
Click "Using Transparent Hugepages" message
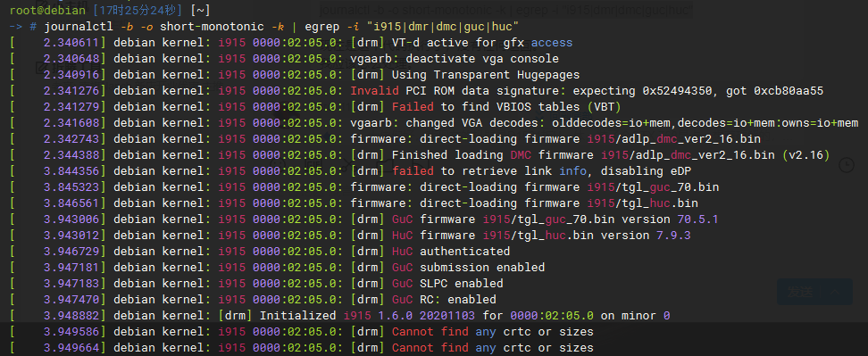point(486,75)
